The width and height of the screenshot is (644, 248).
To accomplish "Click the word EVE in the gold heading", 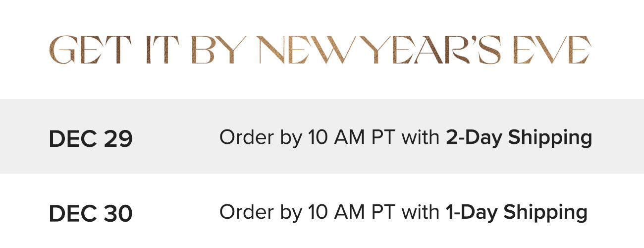I will 552,50.
